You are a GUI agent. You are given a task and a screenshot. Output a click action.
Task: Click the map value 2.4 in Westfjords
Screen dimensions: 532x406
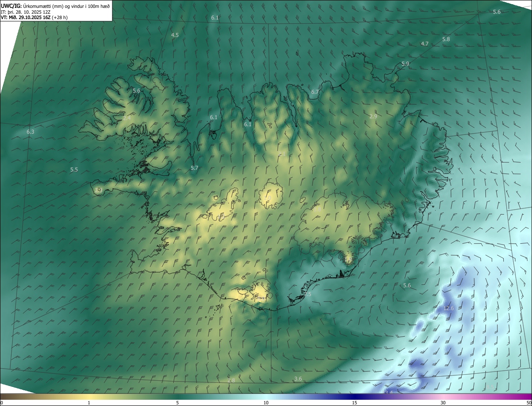pos(127,118)
